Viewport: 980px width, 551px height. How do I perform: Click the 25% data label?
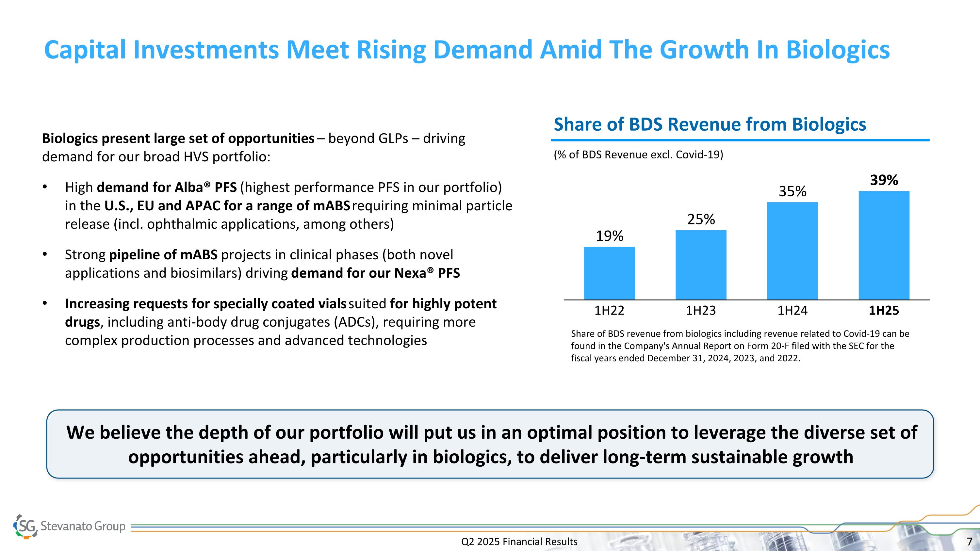click(x=701, y=219)
